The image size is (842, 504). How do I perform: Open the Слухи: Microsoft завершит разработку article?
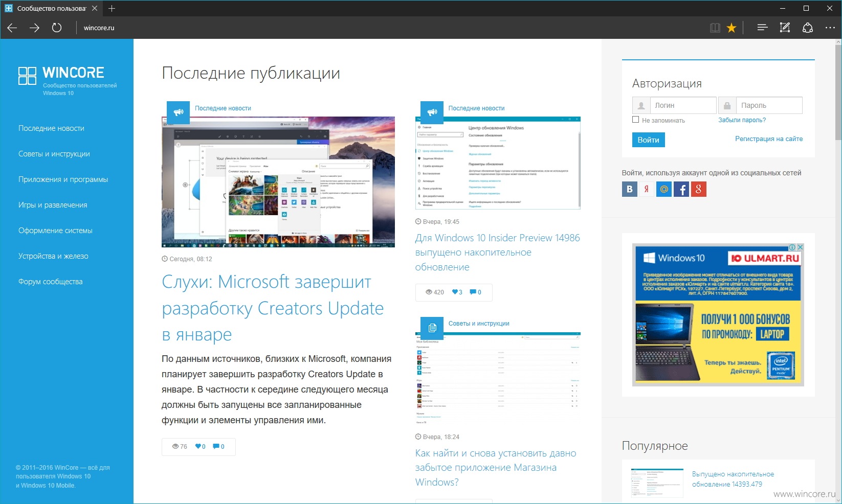tap(273, 308)
